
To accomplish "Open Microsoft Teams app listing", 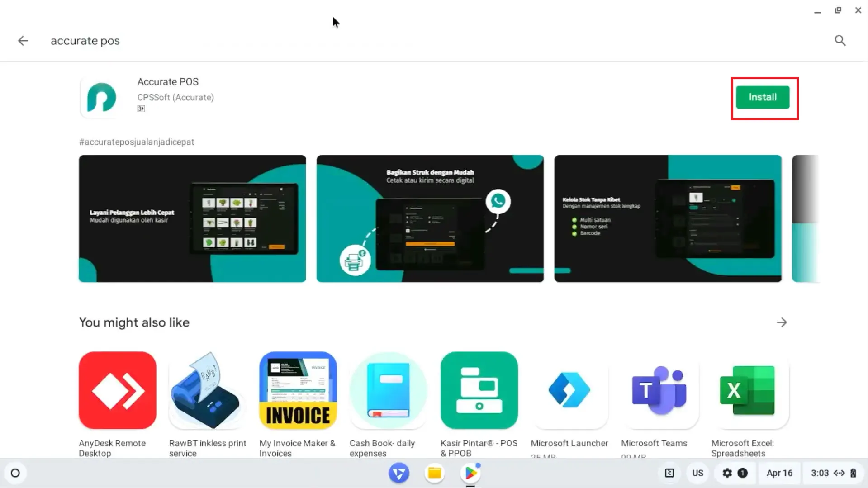I will click(659, 390).
